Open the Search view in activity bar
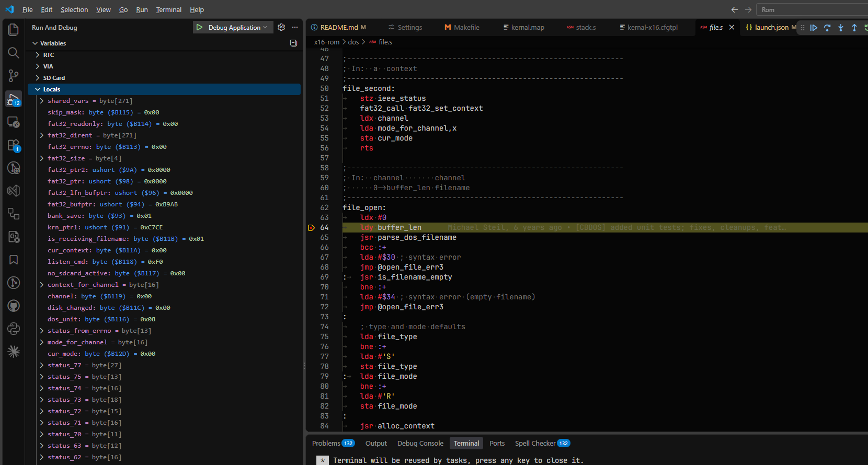Image resolution: width=868 pixels, height=465 pixels. (x=14, y=53)
